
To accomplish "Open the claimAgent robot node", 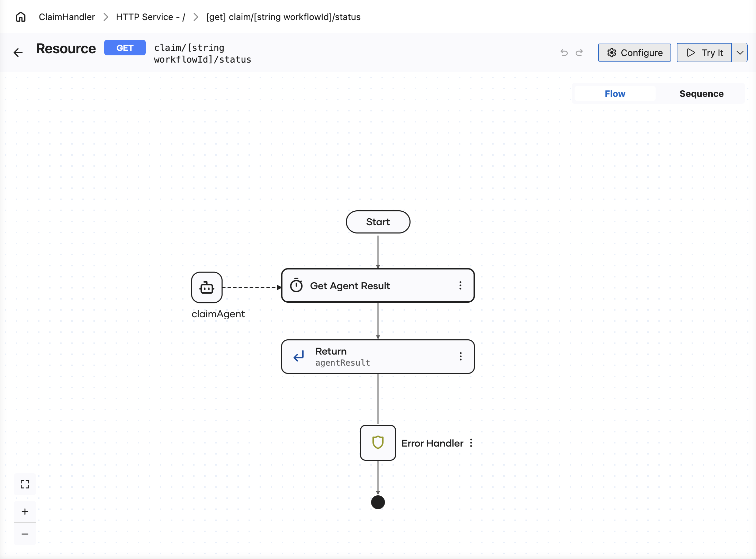I will pyautogui.click(x=207, y=287).
